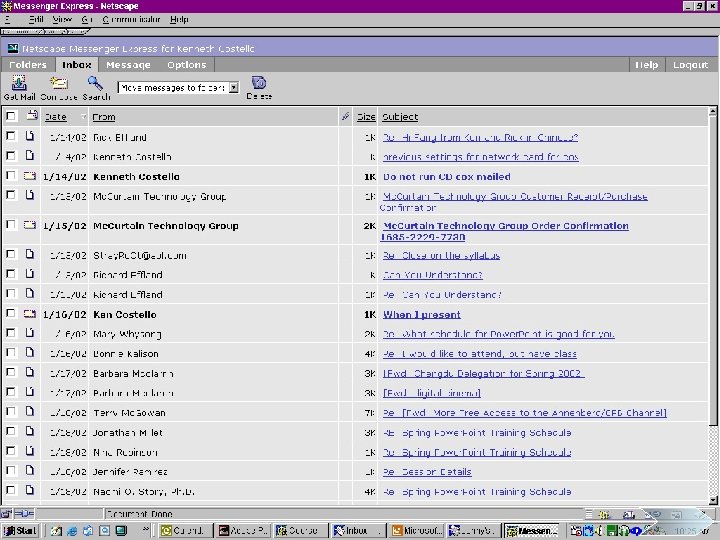Open the Options tab
Screen dimensions: 720x540
click(x=187, y=65)
